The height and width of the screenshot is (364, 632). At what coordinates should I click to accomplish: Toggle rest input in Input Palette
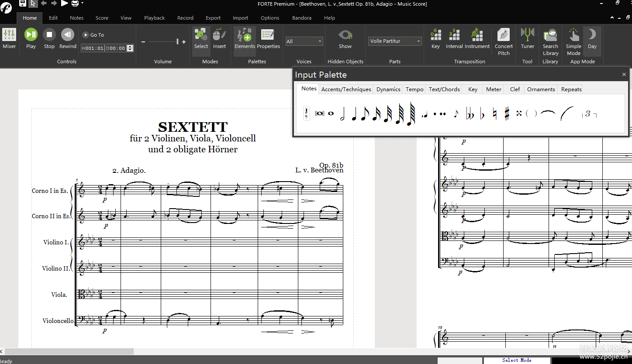(307, 113)
